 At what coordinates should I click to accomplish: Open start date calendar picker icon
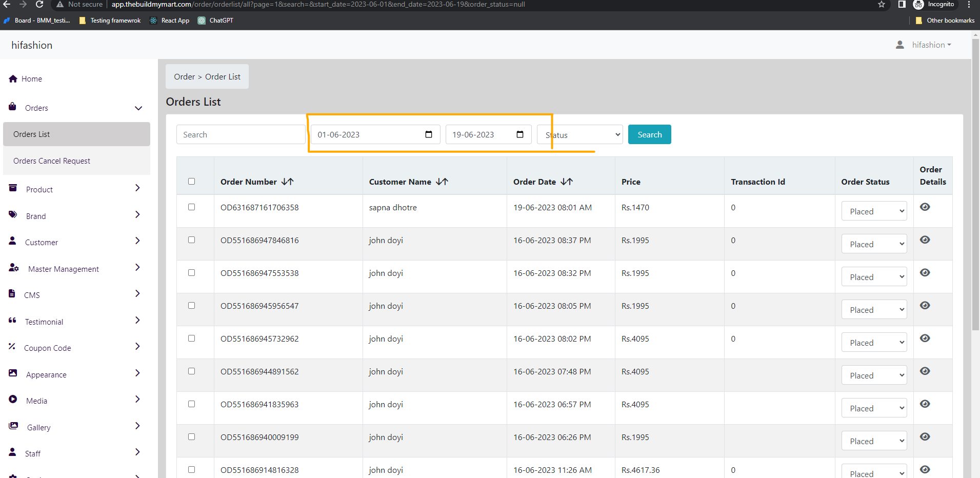pyautogui.click(x=429, y=134)
